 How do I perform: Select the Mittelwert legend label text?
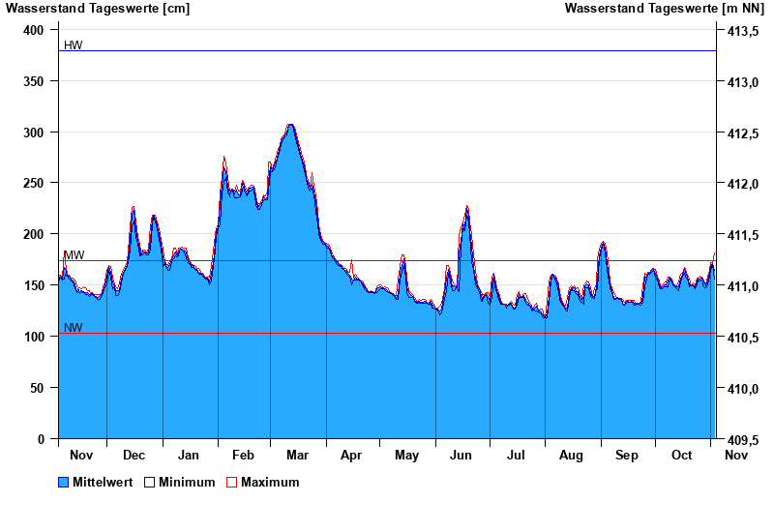tap(104, 482)
